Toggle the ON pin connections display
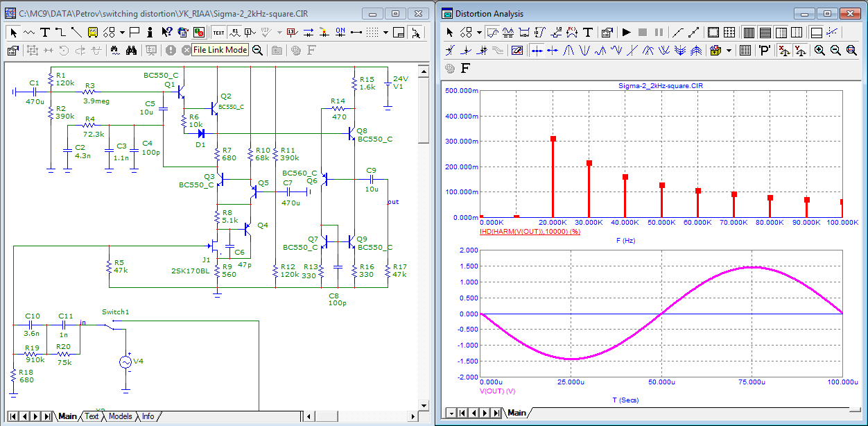 pyautogui.click(x=340, y=32)
